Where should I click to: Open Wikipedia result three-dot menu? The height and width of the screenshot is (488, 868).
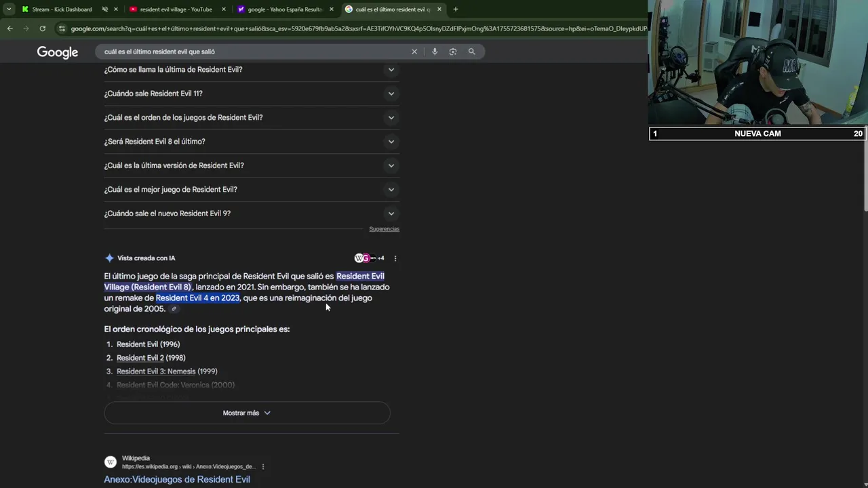pos(263,466)
